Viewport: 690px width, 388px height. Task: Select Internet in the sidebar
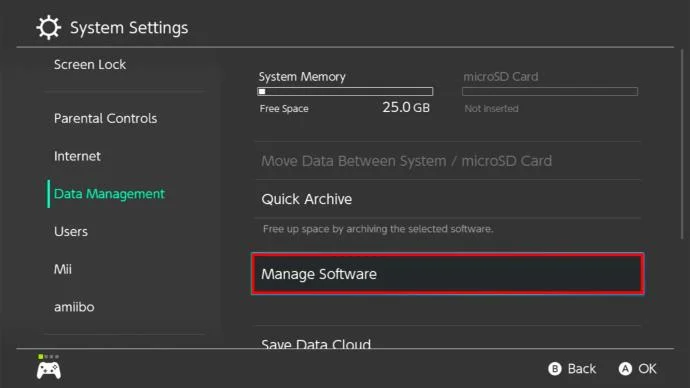coord(77,156)
